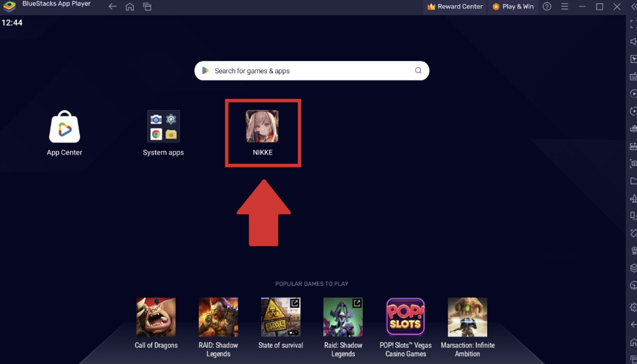The height and width of the screenshot is (364, 637).
Task: Open State of survival game
Action: point(281,317)
